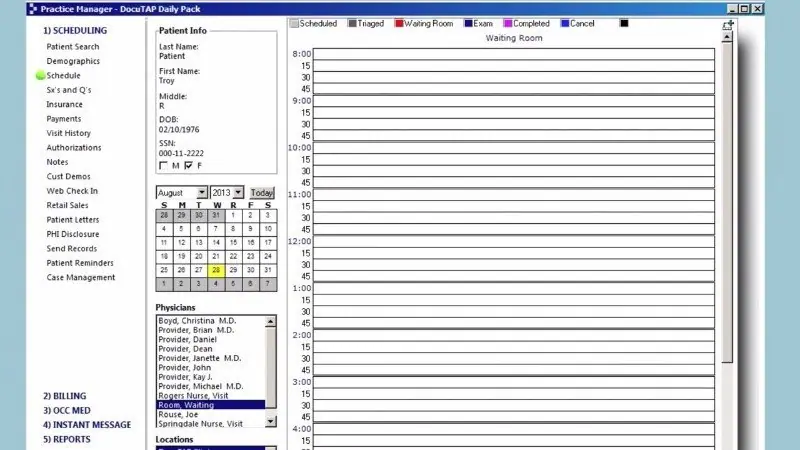This screenshot has width=800, height=450.
Task: Click the unlabeled black color swatch
Action: tap(624, 23)
